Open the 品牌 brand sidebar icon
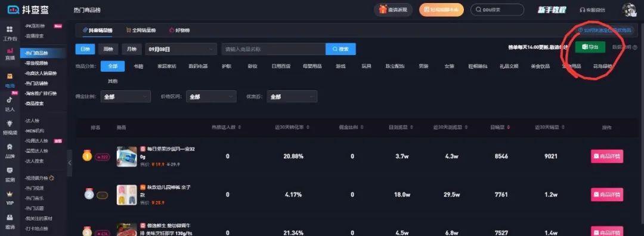Screen dimensions: 644x236 [10, 151]
